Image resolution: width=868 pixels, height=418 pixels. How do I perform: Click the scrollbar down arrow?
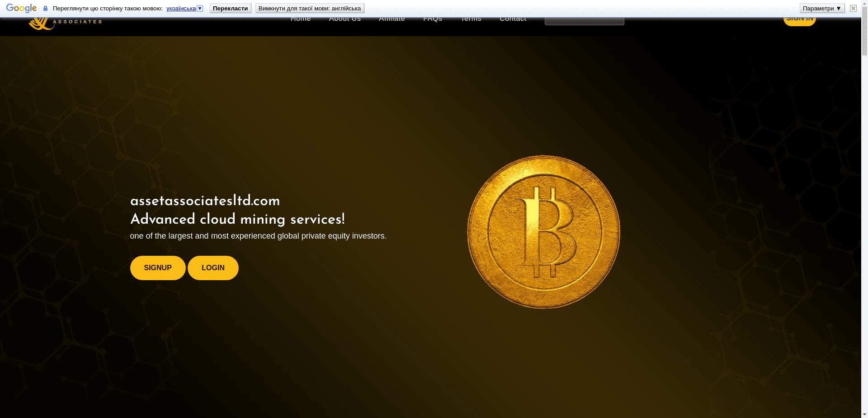click(864, 414)
